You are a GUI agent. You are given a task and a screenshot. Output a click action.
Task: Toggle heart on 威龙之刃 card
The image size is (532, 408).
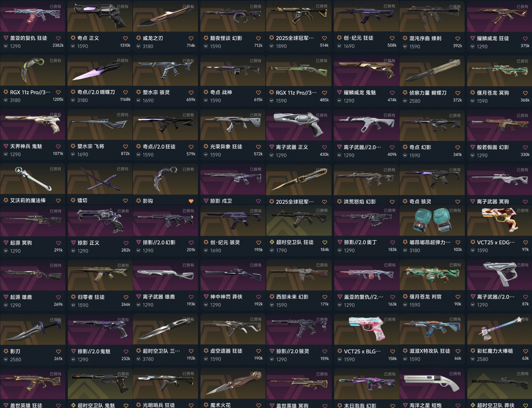[x=191, y=38]
